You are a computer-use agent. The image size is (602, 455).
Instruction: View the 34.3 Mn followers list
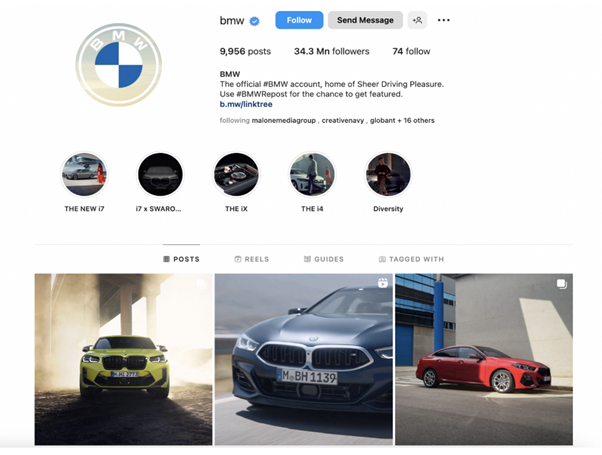[x=332, y=51]
